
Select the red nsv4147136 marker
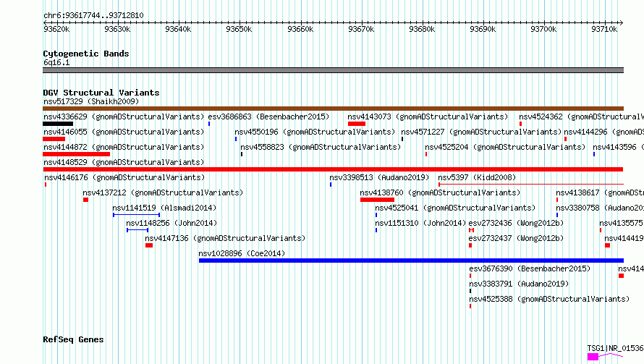pyautogui.click(x=149, y=245)
